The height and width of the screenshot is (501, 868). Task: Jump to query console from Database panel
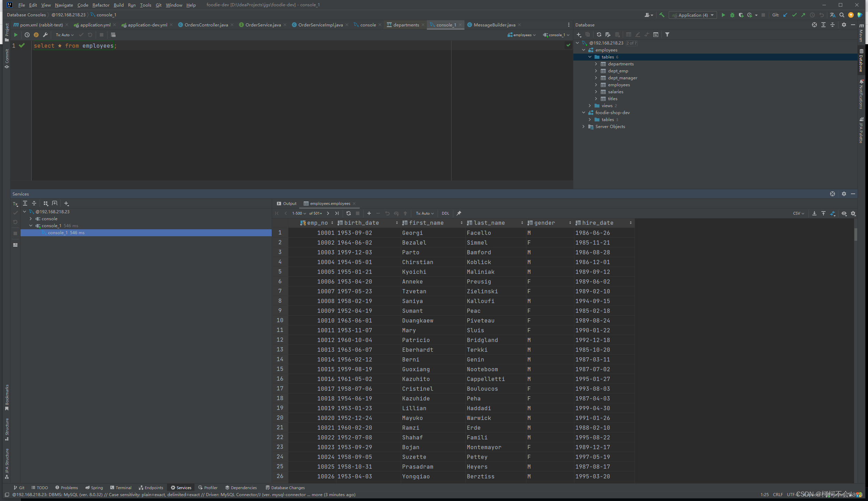click(x=656, y=34)
